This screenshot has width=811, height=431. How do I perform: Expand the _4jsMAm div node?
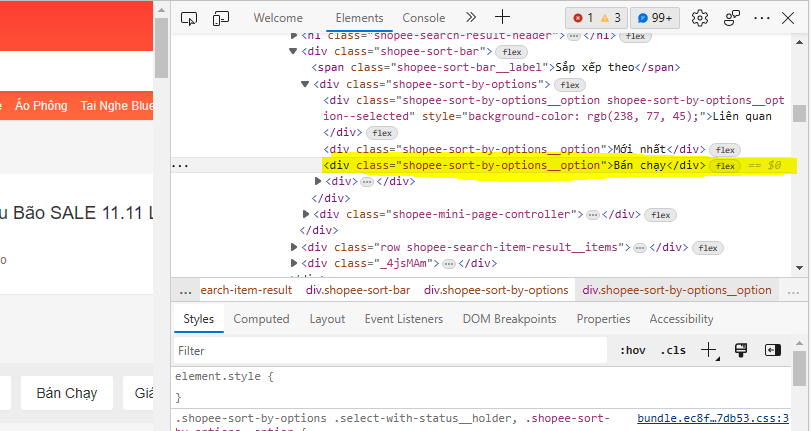[294, 263]
